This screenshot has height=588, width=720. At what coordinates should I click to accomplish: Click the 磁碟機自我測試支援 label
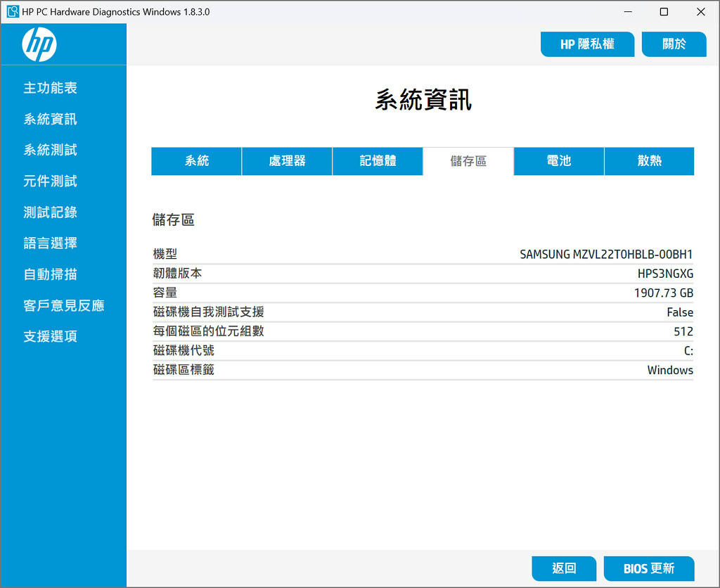point(208,312)
